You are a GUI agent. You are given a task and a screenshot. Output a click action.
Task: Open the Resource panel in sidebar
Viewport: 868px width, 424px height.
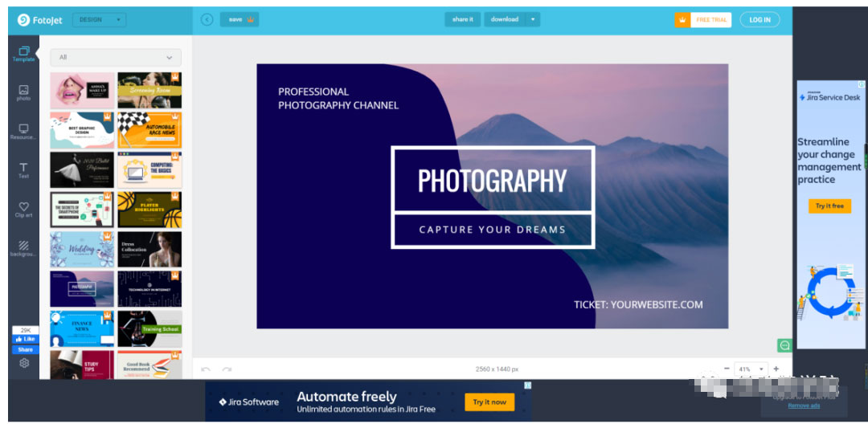click(x=23, y=131)
